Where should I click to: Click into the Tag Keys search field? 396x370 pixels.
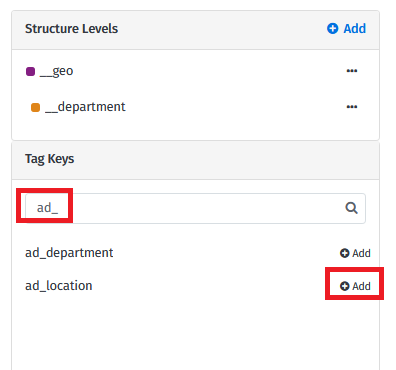click(x=195, y=208)
